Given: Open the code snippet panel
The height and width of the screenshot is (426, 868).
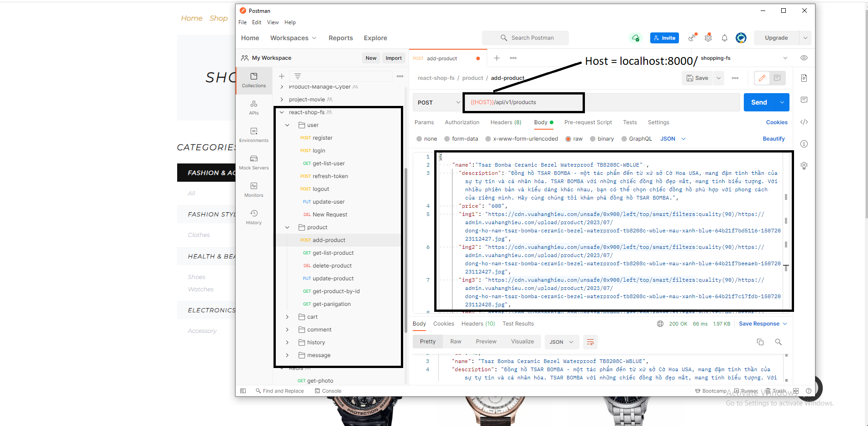Looking at the screenshot, I should (x=804, y=122).
